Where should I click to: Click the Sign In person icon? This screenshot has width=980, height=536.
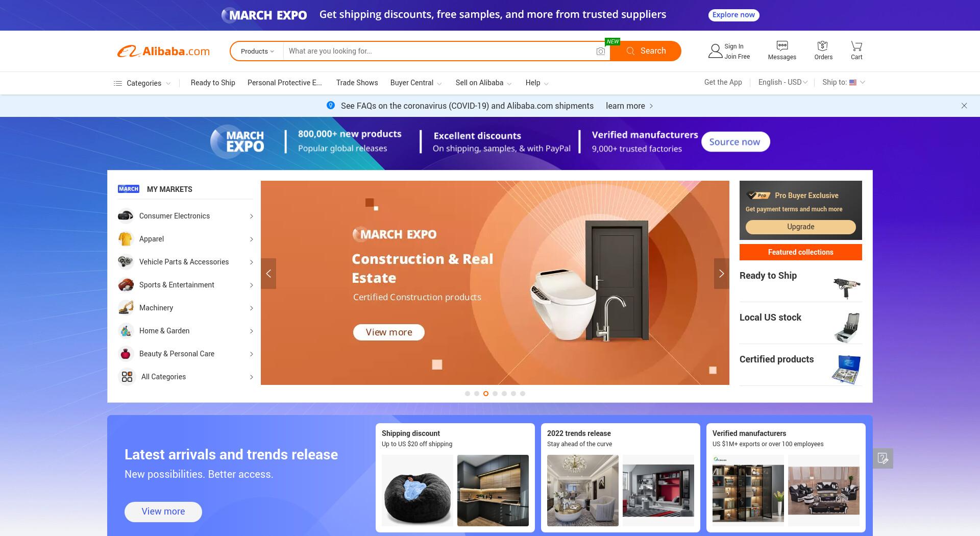(715, 51)
